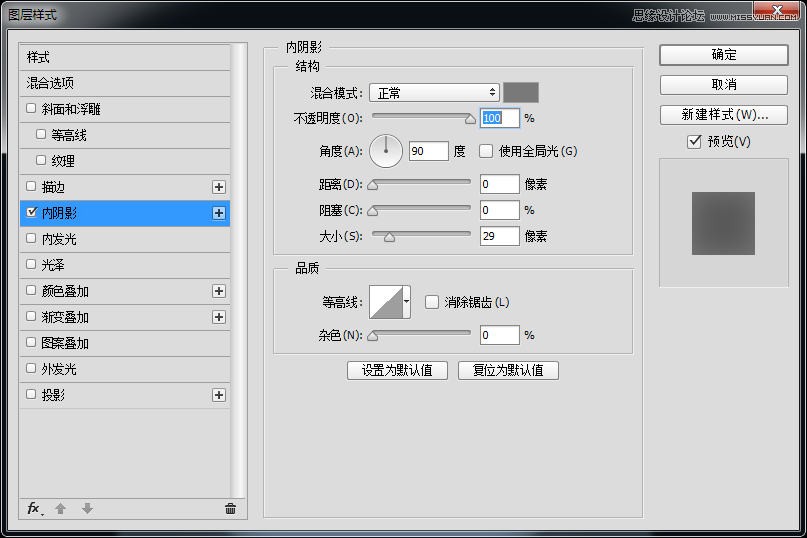Add another 内阴影 effect with plus icon
This screenshot has height=538, width=807.
(219, 213)
